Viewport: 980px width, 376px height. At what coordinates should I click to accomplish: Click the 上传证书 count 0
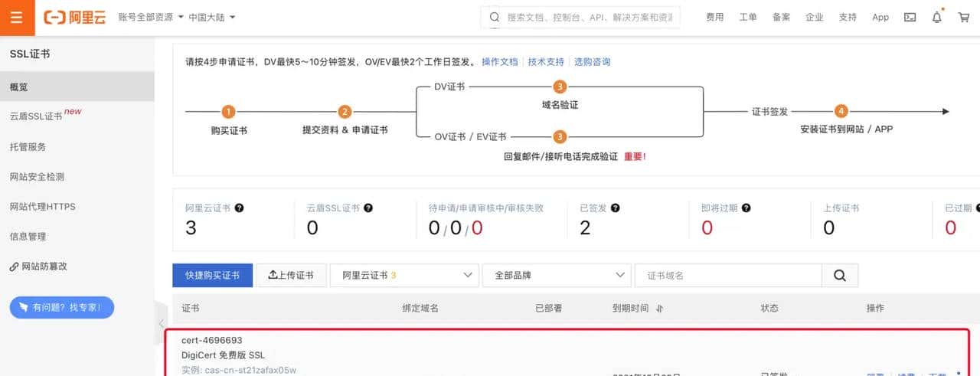point(828,227)
